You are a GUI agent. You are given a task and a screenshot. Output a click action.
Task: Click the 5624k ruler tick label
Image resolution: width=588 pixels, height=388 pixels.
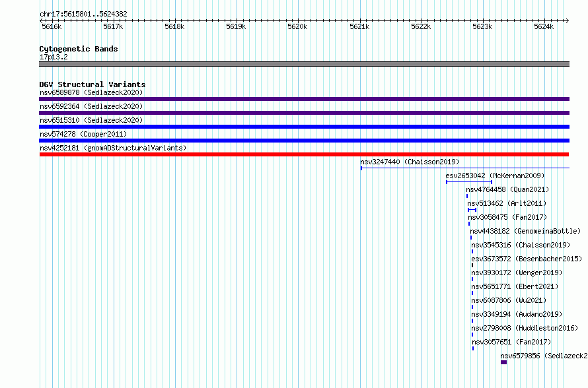tap(544, 26)
